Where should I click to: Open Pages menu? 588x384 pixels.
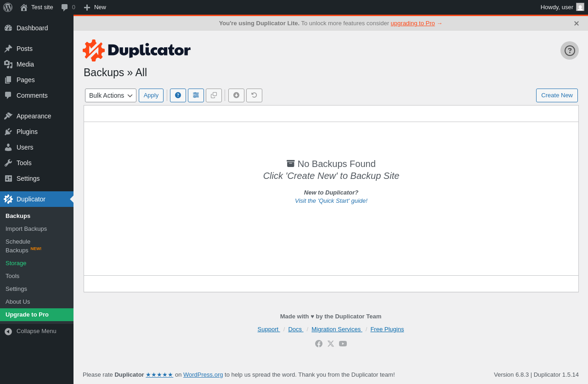click(x=37, y=80)
